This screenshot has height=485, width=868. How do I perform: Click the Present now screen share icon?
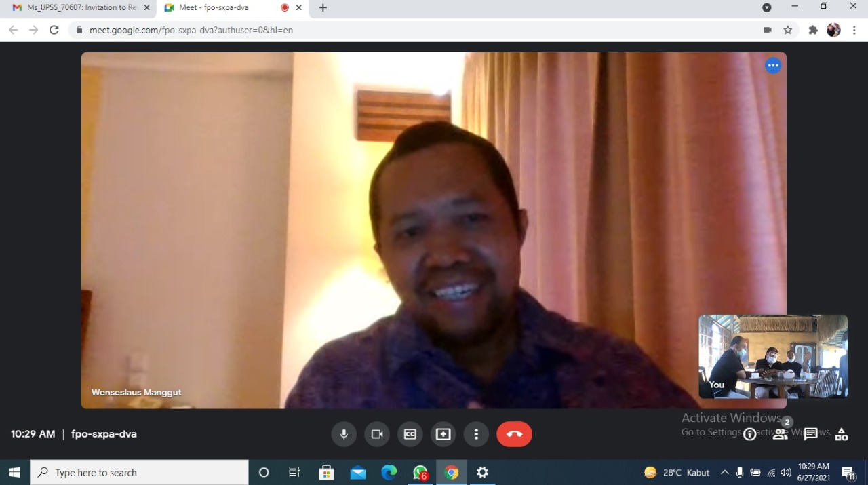tap(443, 434)
